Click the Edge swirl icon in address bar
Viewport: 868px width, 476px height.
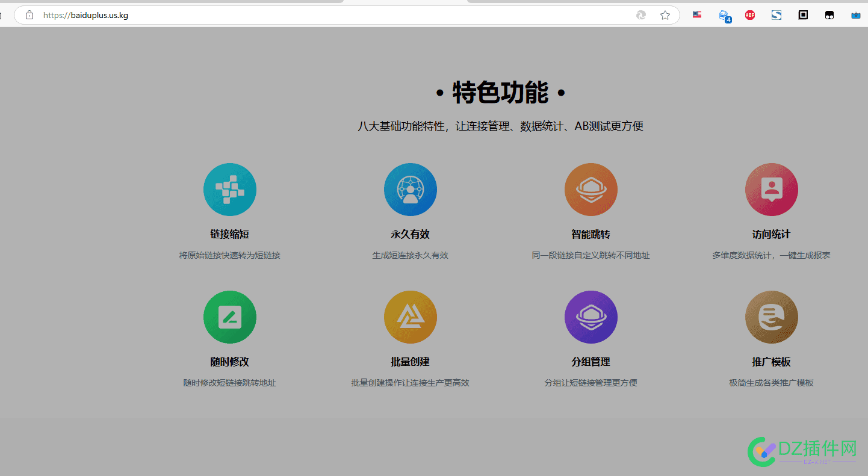tap(641, 15)
